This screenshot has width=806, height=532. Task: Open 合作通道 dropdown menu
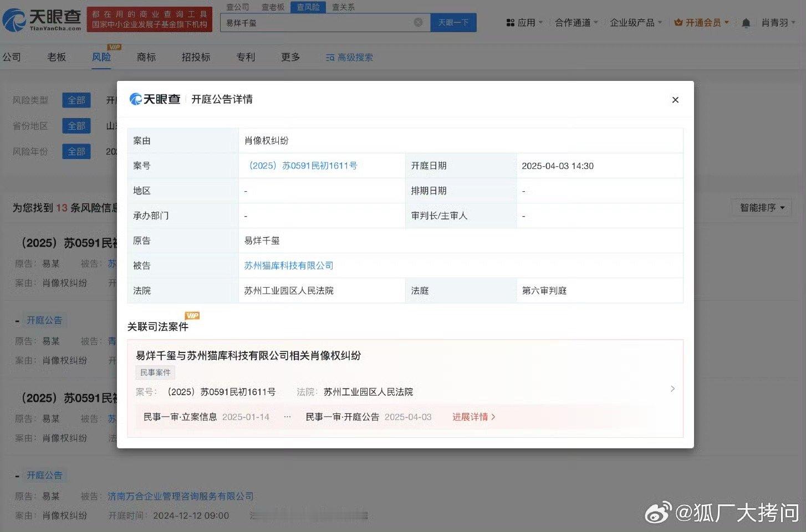pyautogui.click(x=577, y=23)
